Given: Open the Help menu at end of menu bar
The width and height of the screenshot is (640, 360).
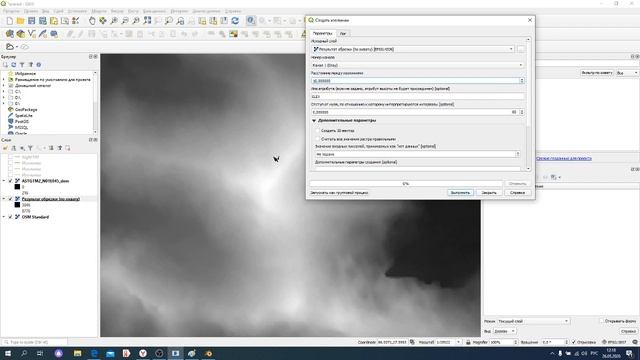Looking at the screenshot, I should [233, 11].
